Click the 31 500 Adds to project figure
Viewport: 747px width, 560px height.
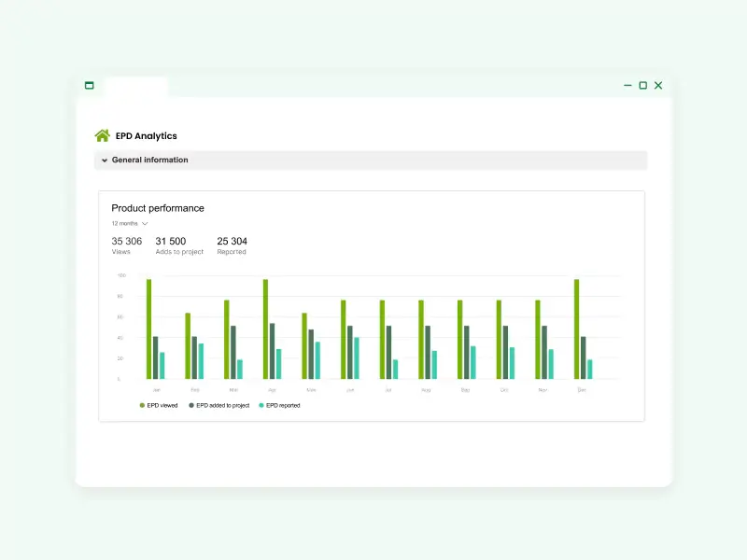(179, 245)
